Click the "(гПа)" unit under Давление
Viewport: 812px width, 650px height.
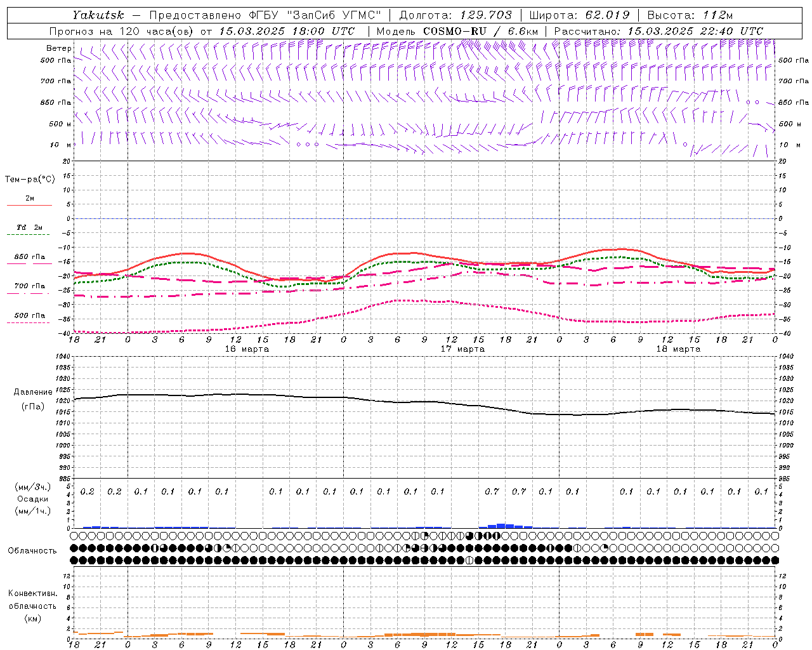pyautogui.click(x=33, y=406)
